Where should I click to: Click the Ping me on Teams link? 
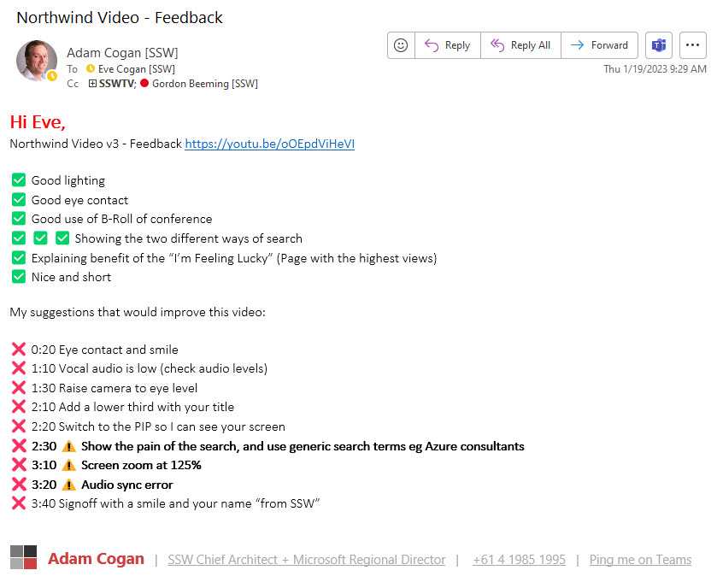(x=640, y=560)
